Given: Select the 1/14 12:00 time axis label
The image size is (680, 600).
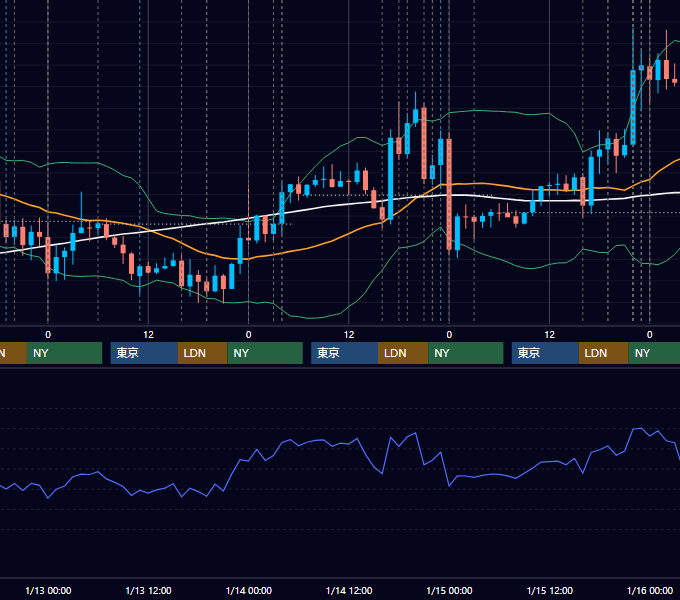Looking at the screenshot, I should click(349, 590).
